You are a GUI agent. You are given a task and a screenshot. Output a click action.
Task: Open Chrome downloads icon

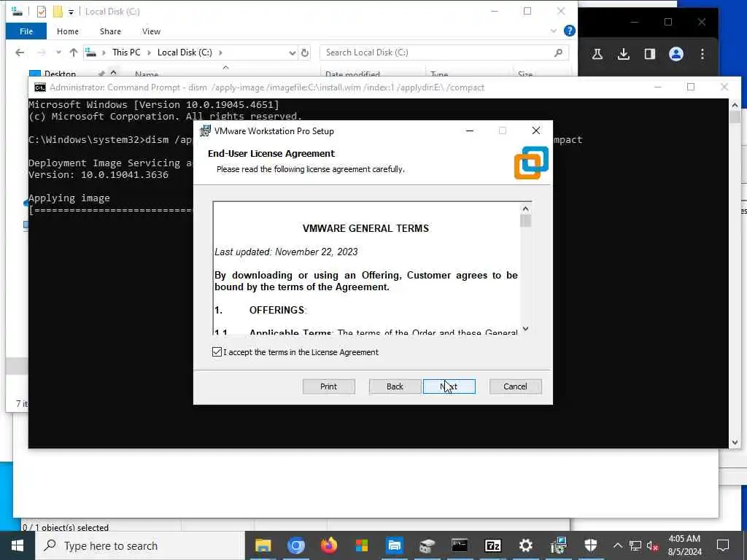coord(623,54)
